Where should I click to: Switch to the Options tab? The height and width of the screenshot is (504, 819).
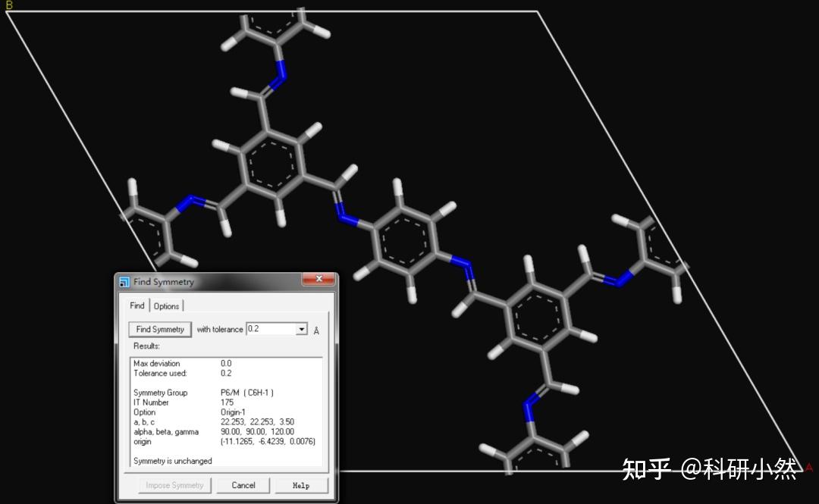[x=167, y=305]
